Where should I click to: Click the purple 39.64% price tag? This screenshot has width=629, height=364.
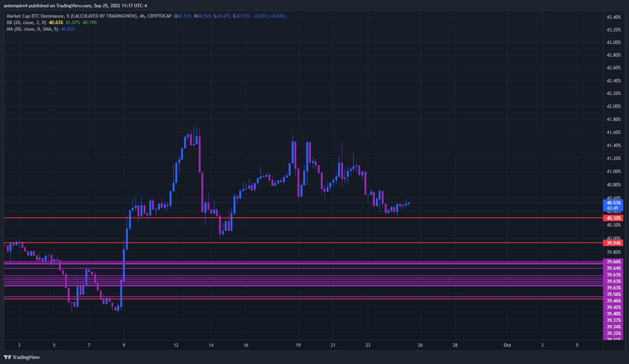(x=613, y=268)
